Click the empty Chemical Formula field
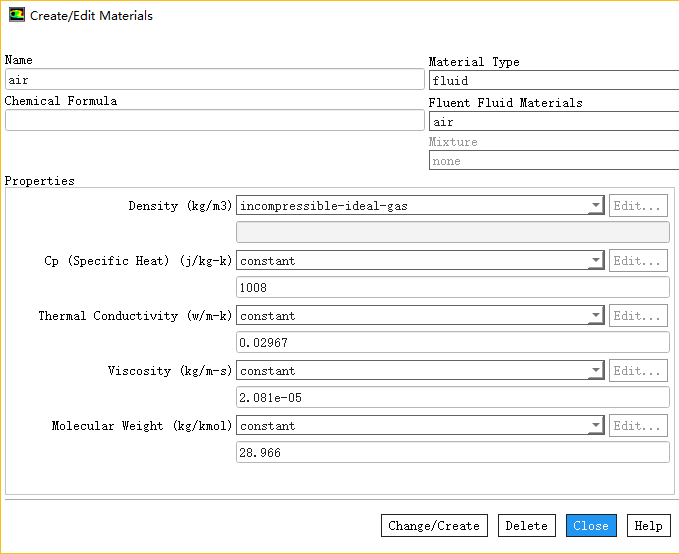The image size is (679, 554). (x=214, y=120)
